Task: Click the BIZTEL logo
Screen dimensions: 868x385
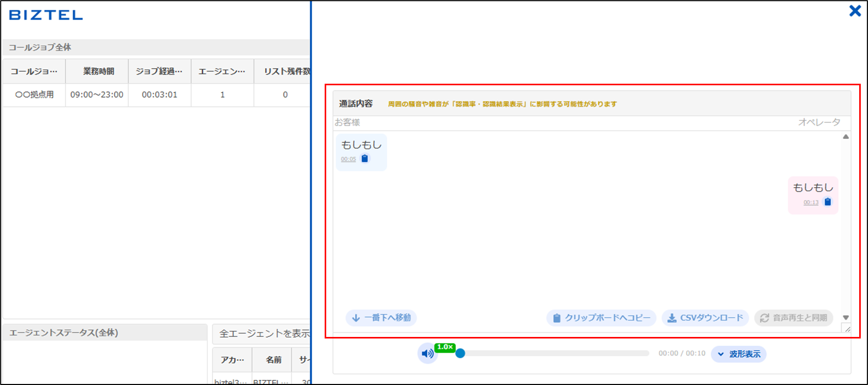Action: coord(46,15)
